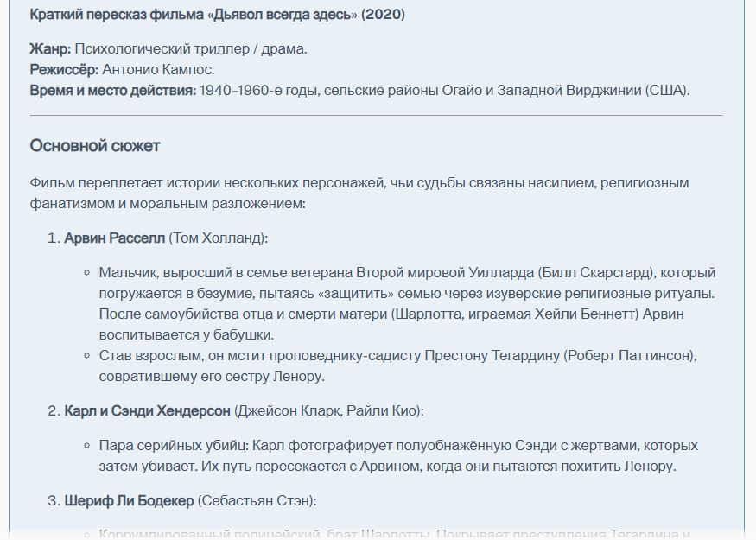The image size is (756, 540).
Task: Click the horizontal divider line under metadata
Action: point(376,116)
